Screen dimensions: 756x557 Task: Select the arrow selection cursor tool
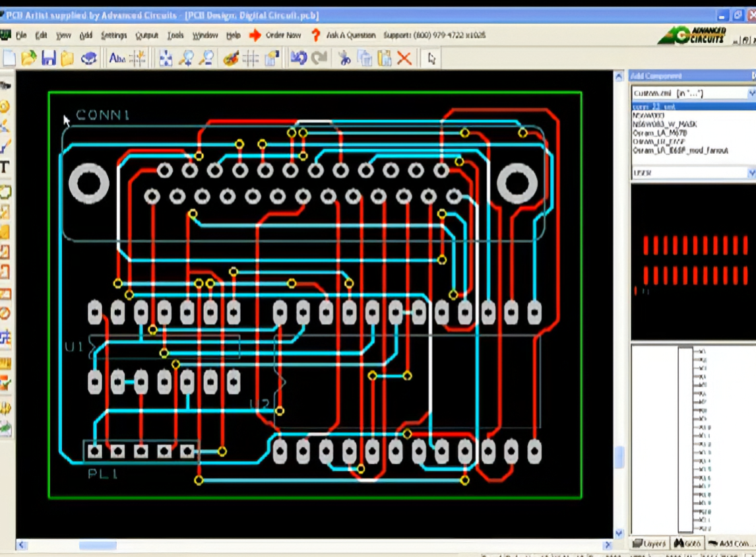coord(432,58)
